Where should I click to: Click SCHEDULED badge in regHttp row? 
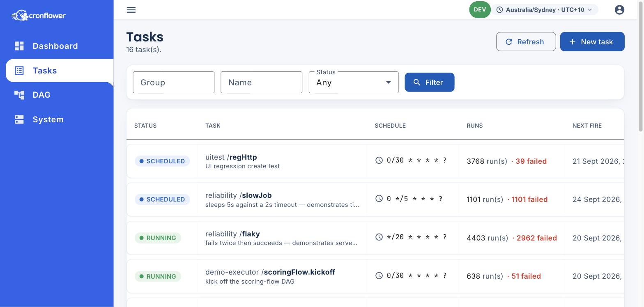pyautogui.click(x=162, y=161)
